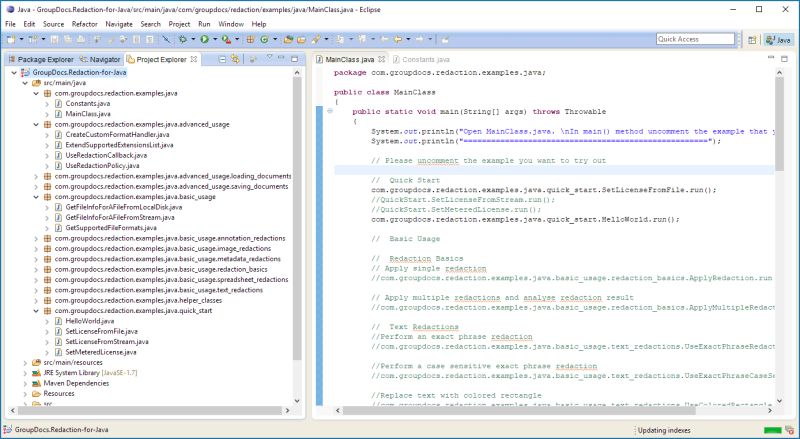Close the Project Explorer view tab X
Viewport: 800px width, 439px height.
[194, 59]
